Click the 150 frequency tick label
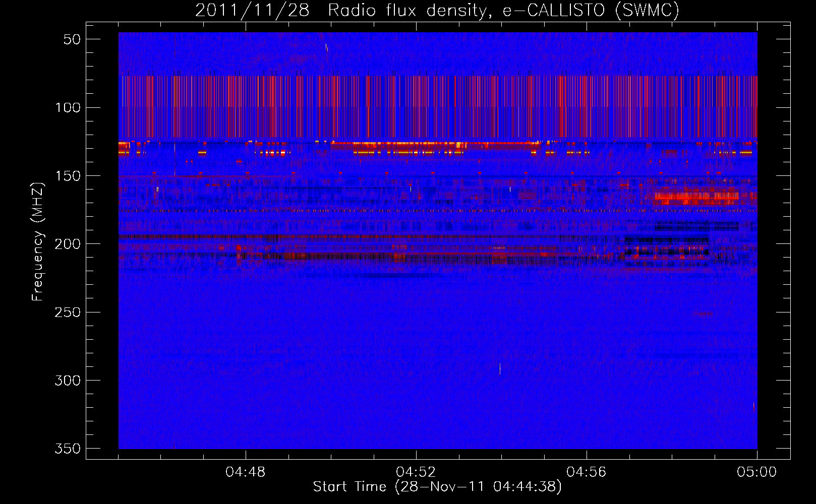The image size is (816, 504). 68,176
